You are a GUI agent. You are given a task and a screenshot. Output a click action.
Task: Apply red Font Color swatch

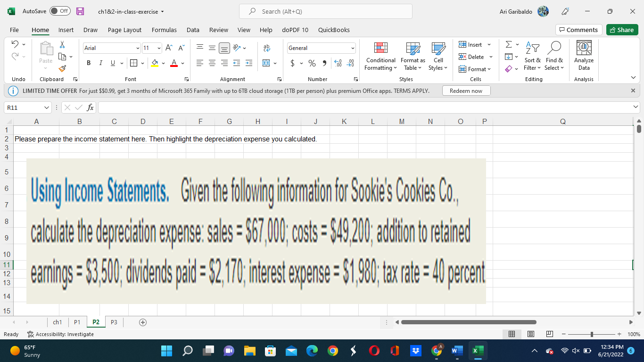click(174, 63)
